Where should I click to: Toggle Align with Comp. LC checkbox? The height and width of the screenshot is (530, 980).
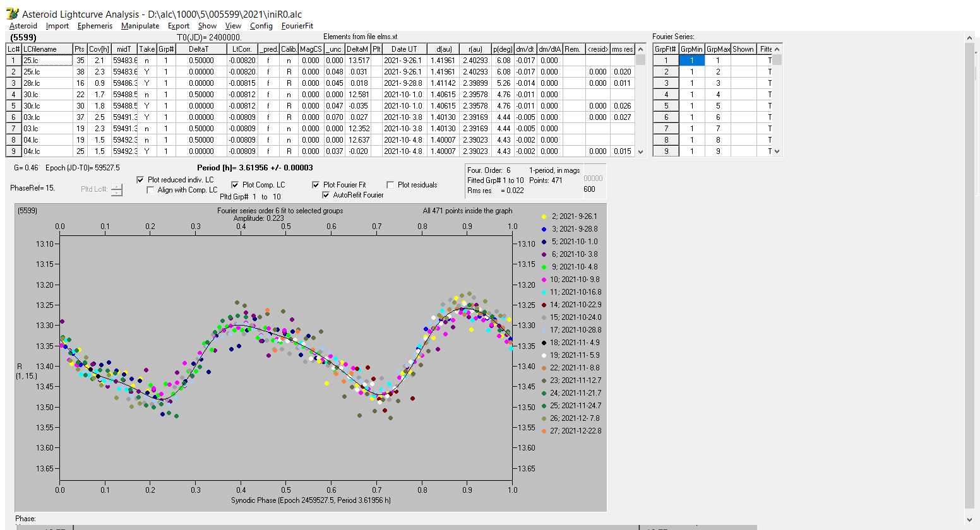[x=150, y=190]
